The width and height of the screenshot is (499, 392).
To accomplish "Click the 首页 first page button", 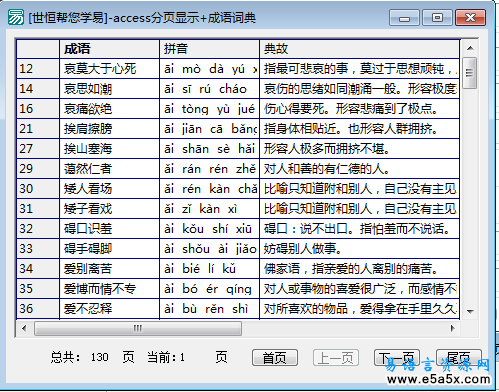I will tap(275, 358).
